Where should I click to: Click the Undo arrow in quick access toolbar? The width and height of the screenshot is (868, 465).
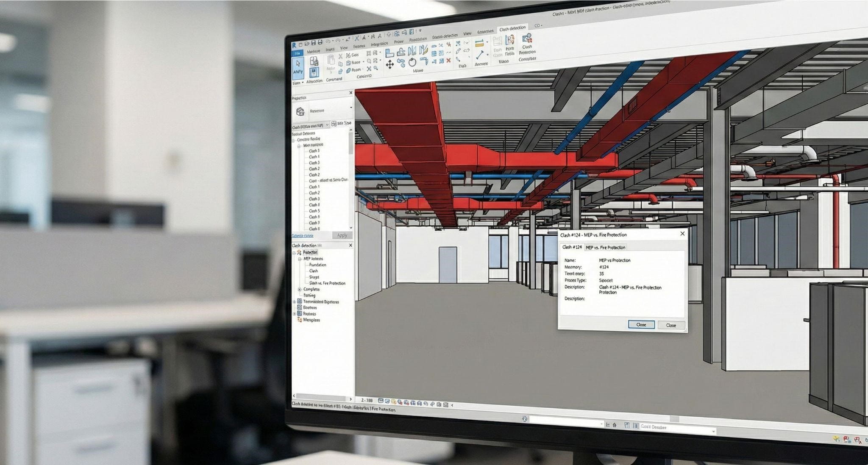(x=328, y=42)
